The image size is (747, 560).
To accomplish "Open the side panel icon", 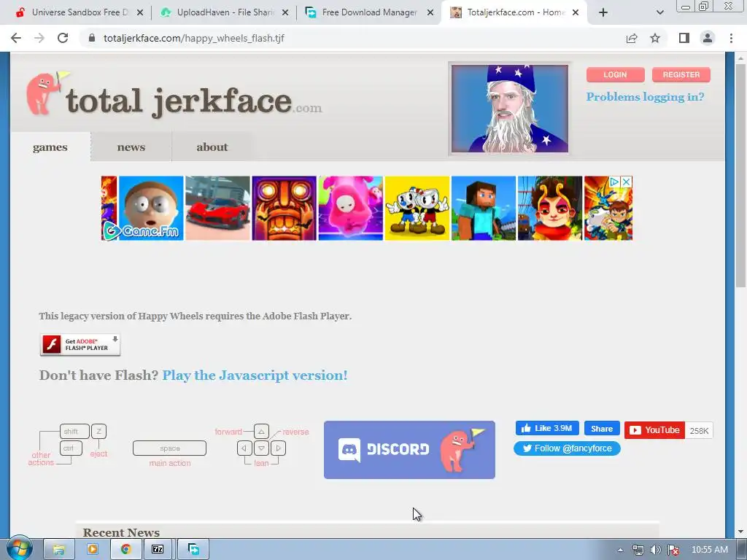I will click(x=684, y=38).
